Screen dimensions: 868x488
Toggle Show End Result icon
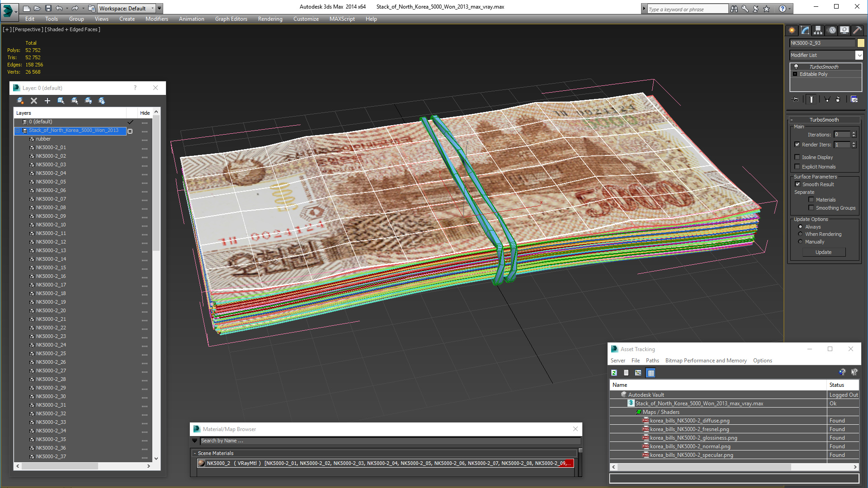[811, 99]
